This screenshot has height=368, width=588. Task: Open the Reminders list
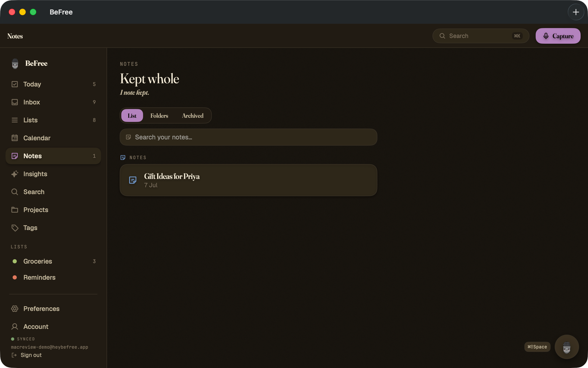[53, 277]
